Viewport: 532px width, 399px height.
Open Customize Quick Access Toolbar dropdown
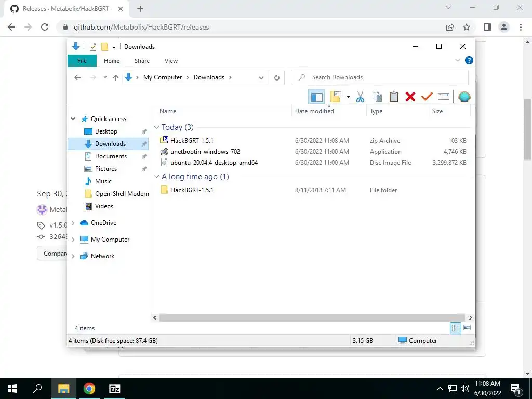click(114, 47)
